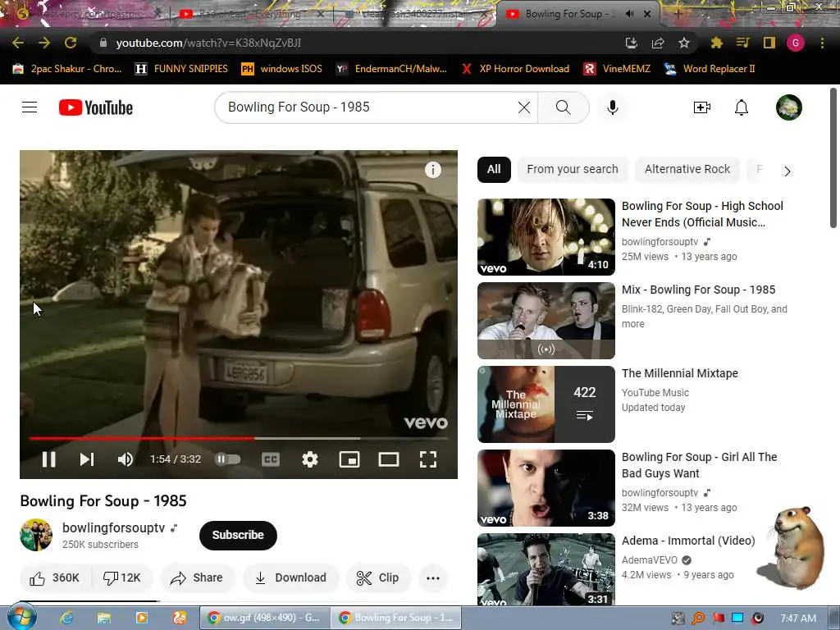
Task: Switch to ow.gif Chrome taskbar window
Action: [x=264, y=618]
